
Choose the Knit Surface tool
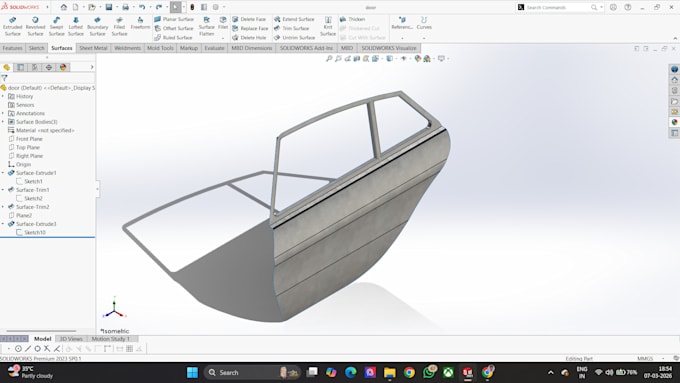pyautogui.click(x=328, y=26)
